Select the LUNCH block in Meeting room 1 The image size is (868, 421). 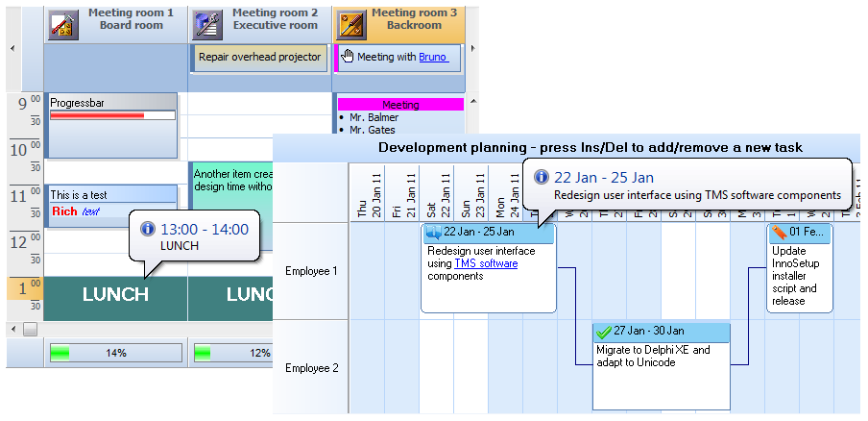point(115,294)
